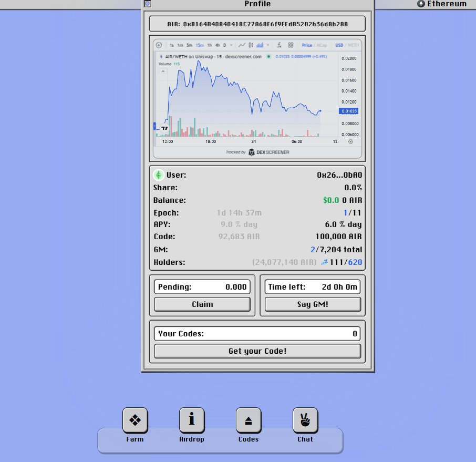Open the Chat peace-hand icon
Image resolution: width=476 pixels, height=462 pixels.
point(305,420)
